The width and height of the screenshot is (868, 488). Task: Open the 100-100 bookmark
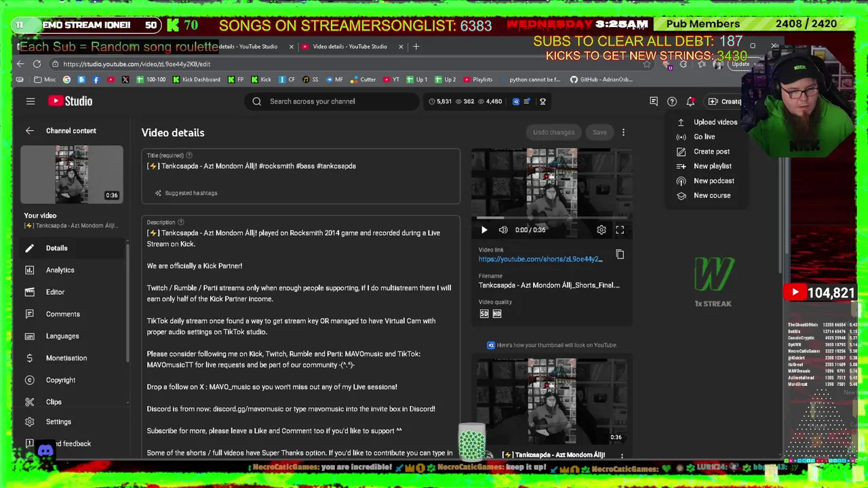click(151, 79)
